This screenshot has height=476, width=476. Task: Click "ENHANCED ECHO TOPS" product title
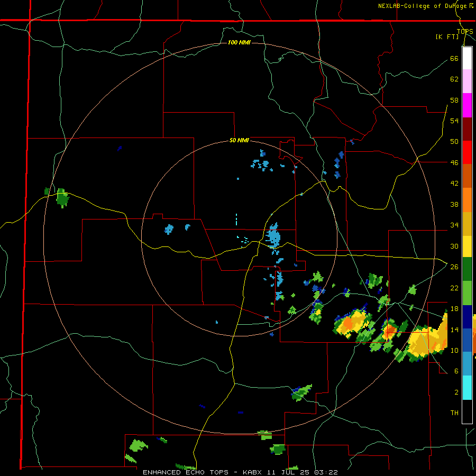186,472
